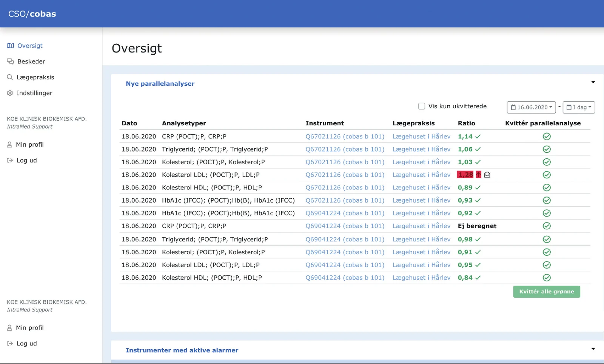Select the highlighted 1,28 ratio value

click(465, 175)
